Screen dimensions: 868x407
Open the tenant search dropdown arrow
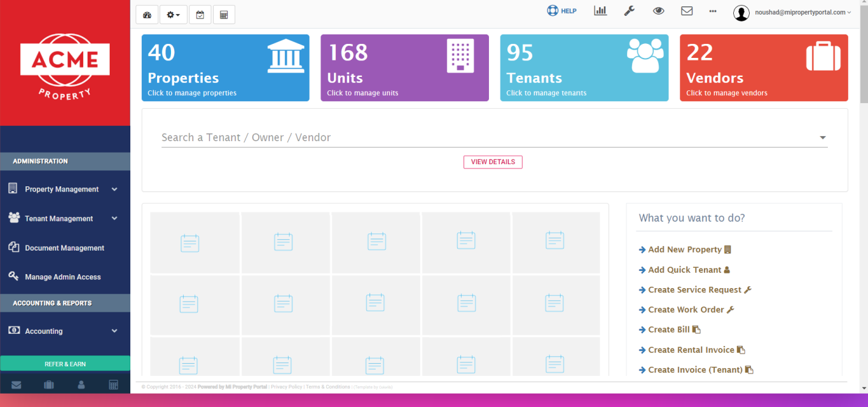(822, 137)
